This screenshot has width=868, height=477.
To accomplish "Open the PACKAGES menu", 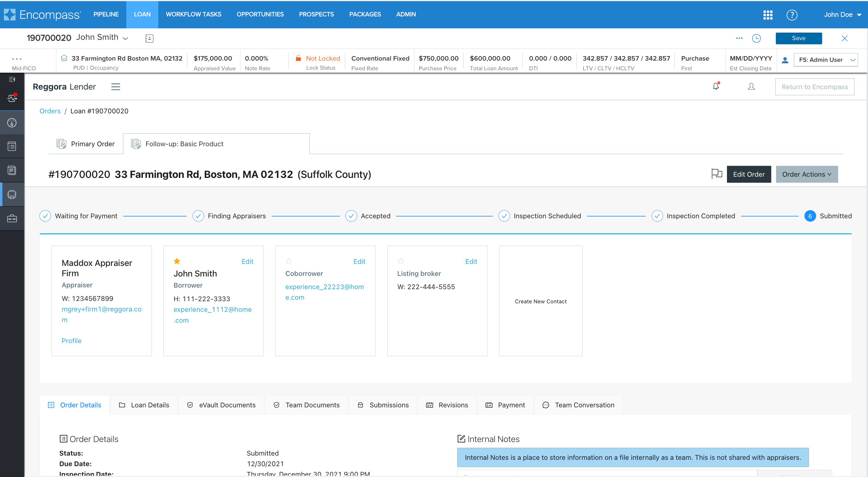I will point(365,14).
